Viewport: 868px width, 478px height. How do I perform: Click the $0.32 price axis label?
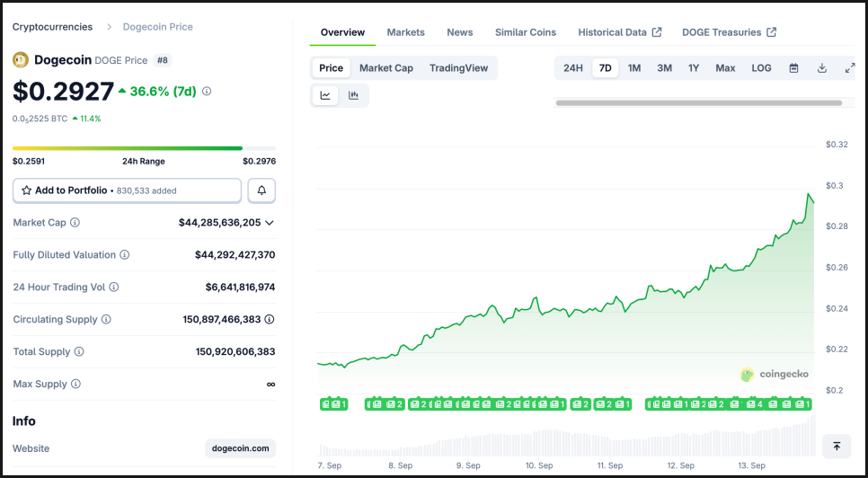pos(837,145)
